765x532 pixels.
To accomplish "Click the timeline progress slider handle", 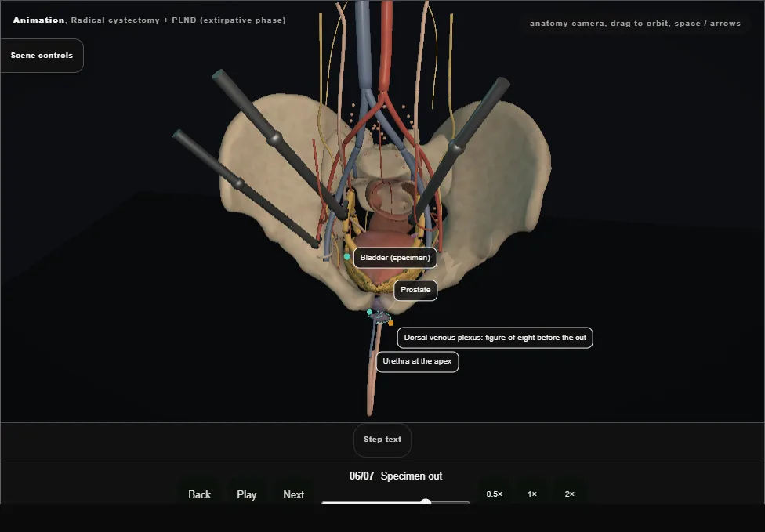I will click(426, 502).
